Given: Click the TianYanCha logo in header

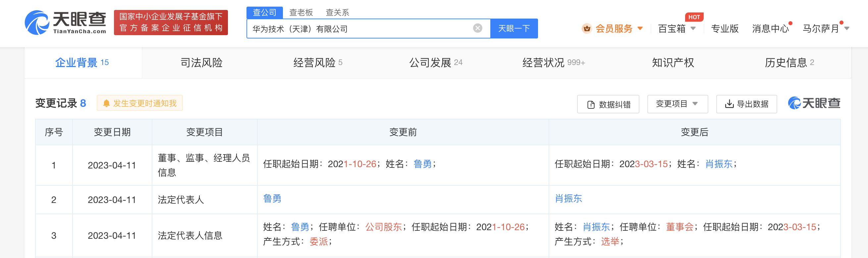Looking at the screenshot, I should click(66, 22).
